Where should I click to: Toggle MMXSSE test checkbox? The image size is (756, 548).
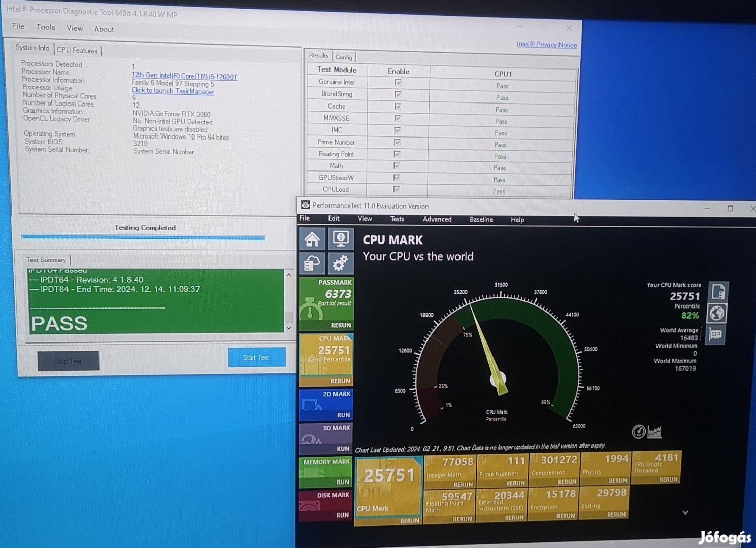[397, 118]
